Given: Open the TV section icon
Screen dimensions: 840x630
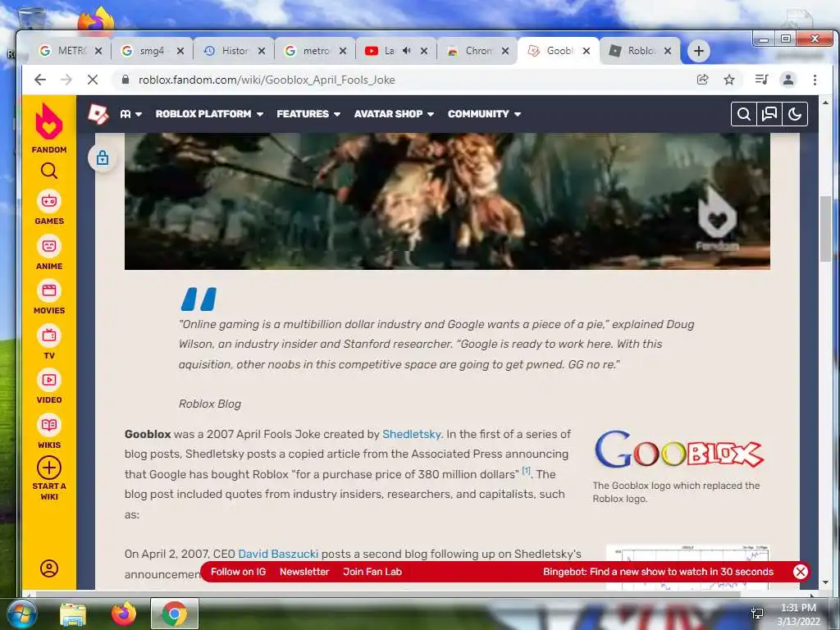Looking at the screenshot, I should 48,336.
